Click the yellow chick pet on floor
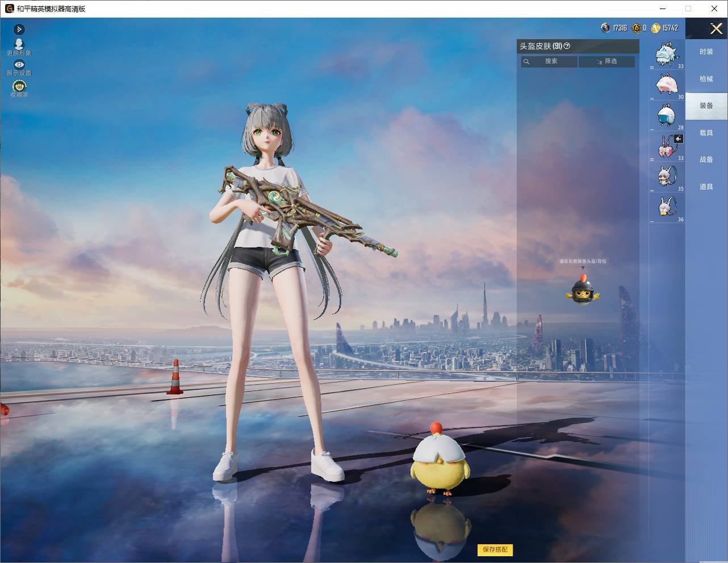The width and height of the screenshot is (728, 563). (440, 460)
